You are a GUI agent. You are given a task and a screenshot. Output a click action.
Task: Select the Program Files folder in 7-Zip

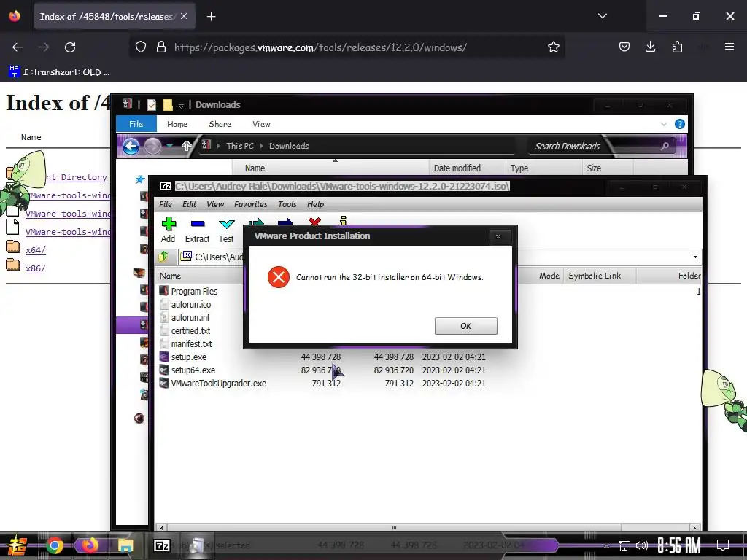tap(194, 292)
